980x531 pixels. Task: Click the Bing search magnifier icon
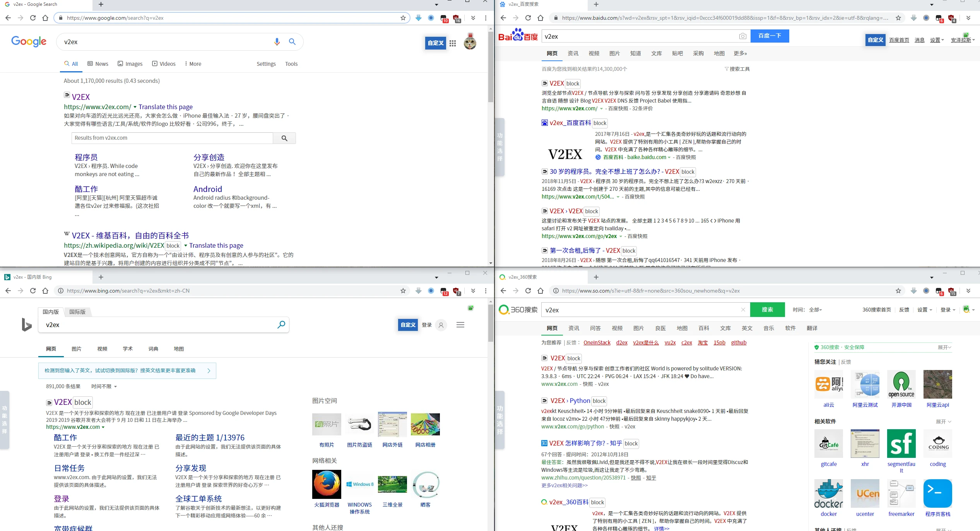click(281, 325)
